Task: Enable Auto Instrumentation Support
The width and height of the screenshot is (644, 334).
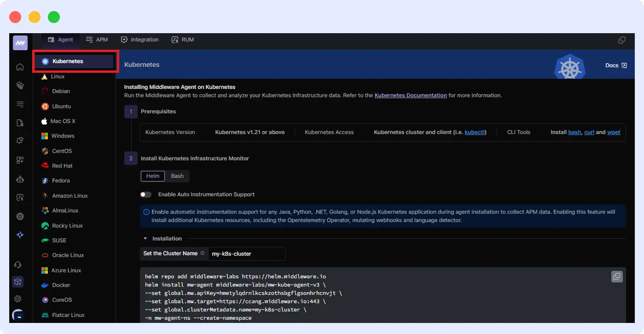Action: (146, 194)
